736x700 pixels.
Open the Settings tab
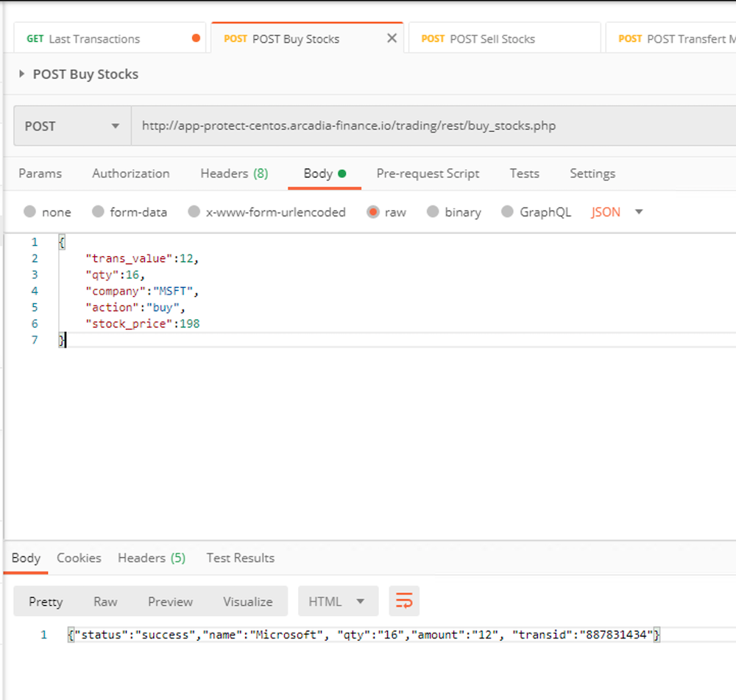pos(592,173)
